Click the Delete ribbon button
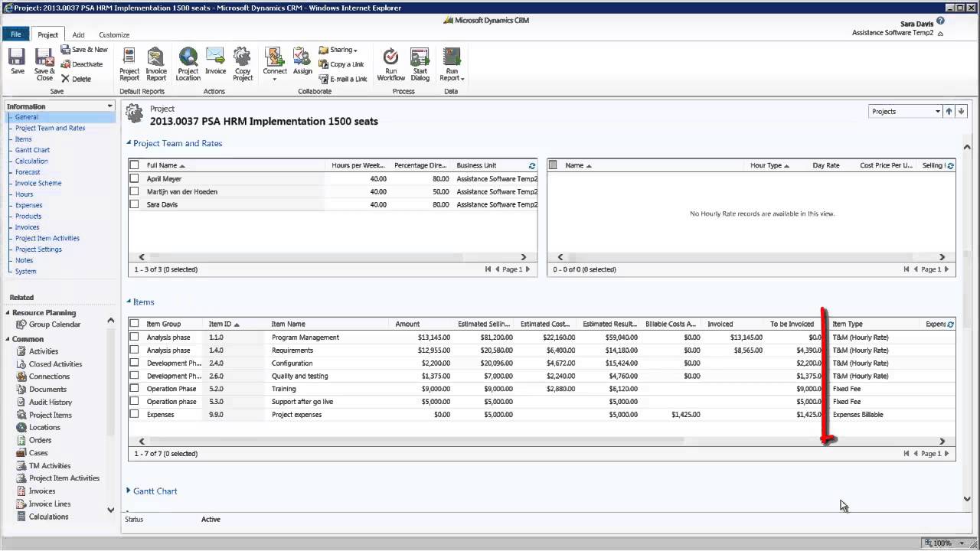 pos(76,79)
